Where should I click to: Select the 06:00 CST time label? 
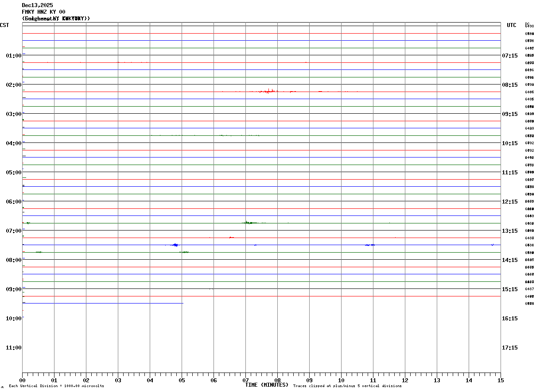pos(14,201)
